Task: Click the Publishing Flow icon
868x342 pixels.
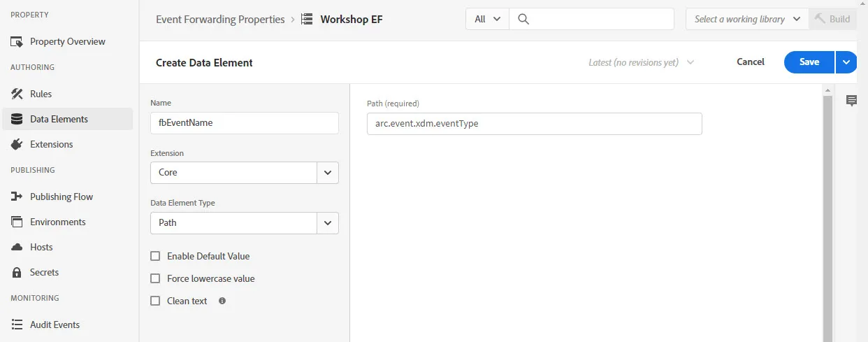Action: tap(17, 197)
